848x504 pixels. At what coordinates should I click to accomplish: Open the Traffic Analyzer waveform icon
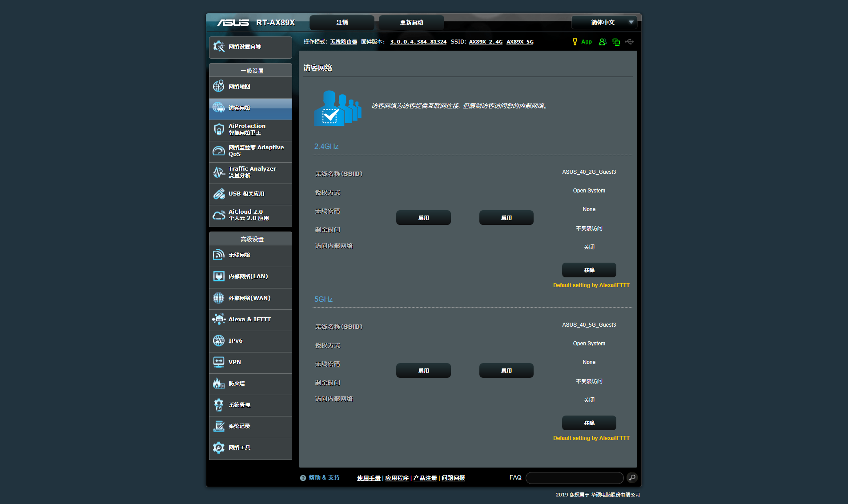pyautogui.click(x=219, y=172)
